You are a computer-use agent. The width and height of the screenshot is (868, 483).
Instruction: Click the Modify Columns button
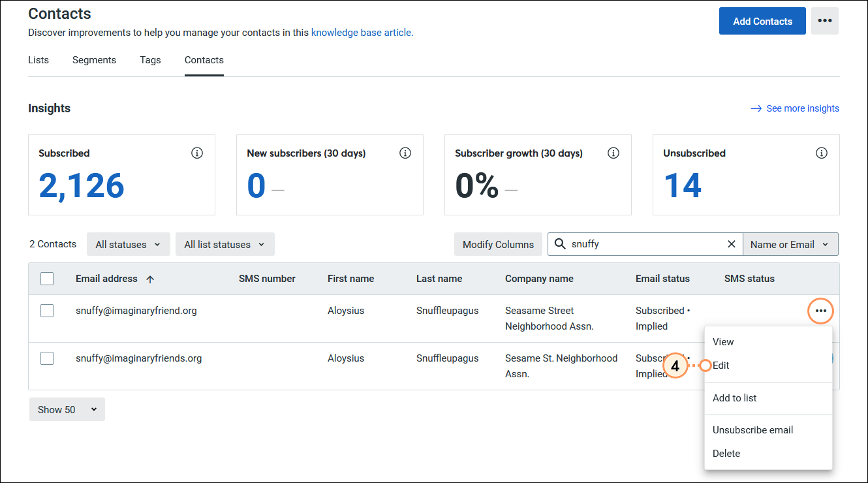pos(498,244)
